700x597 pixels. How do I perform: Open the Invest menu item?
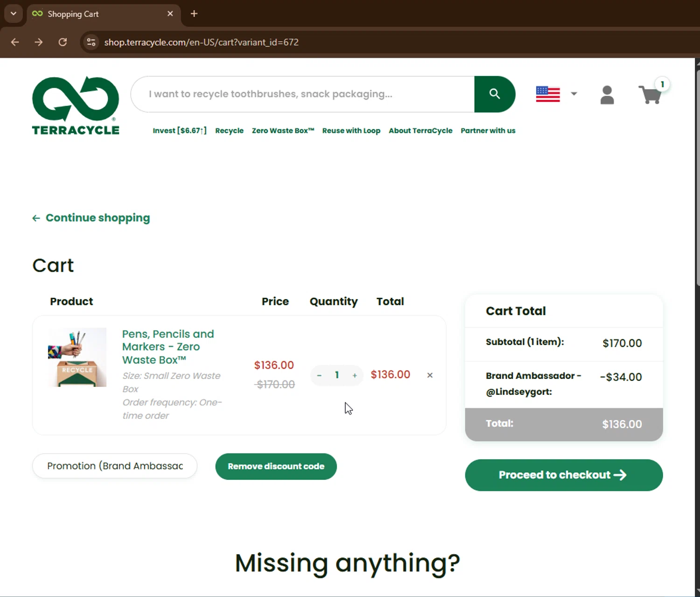pos(180,131)
